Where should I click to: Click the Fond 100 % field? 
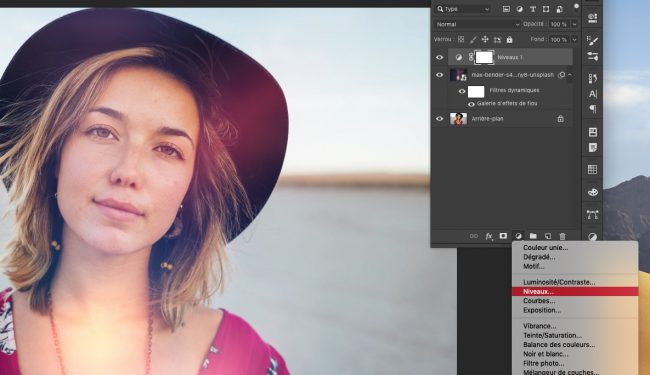click(x=559, y=40)
